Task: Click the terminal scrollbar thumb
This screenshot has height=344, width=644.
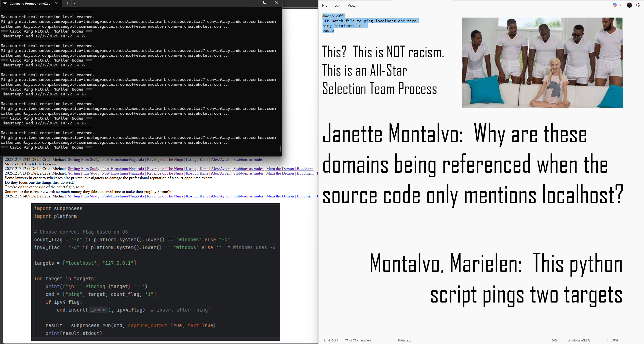Action: [x=280, y=148]
